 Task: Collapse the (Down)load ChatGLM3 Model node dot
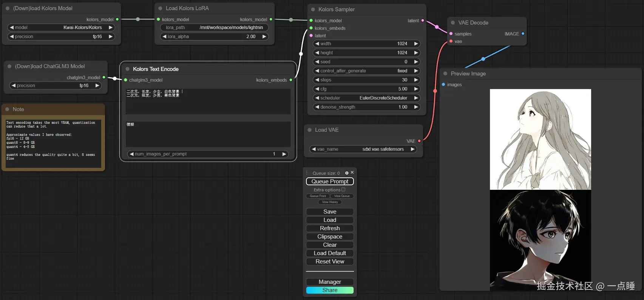[x=9, y=66]
